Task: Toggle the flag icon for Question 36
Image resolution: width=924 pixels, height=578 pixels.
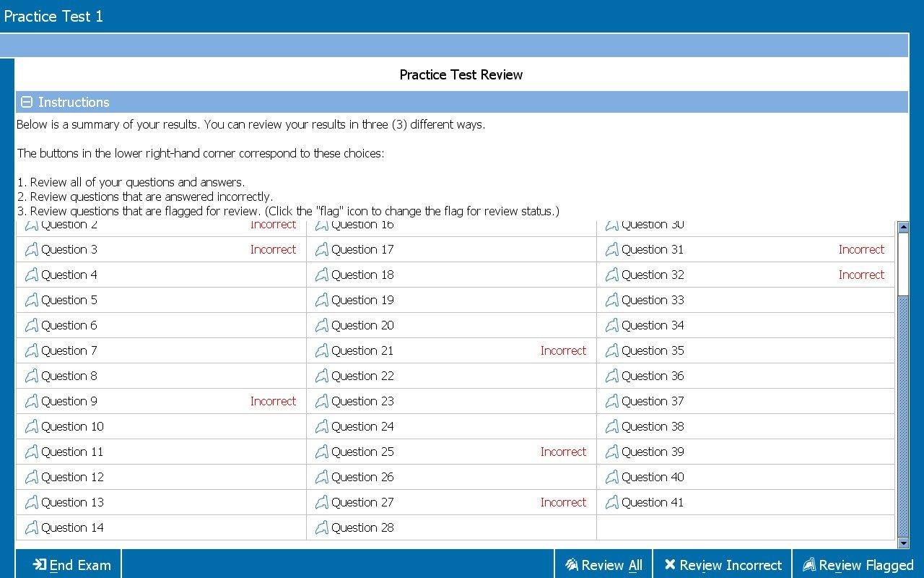Action: click(x=611, y=376)
